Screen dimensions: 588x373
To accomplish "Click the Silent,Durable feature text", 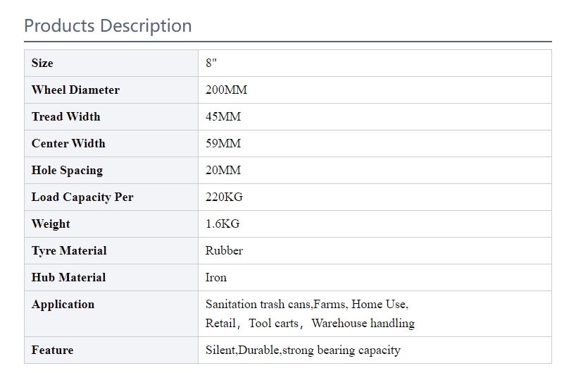I will click(x=242, y=350).
